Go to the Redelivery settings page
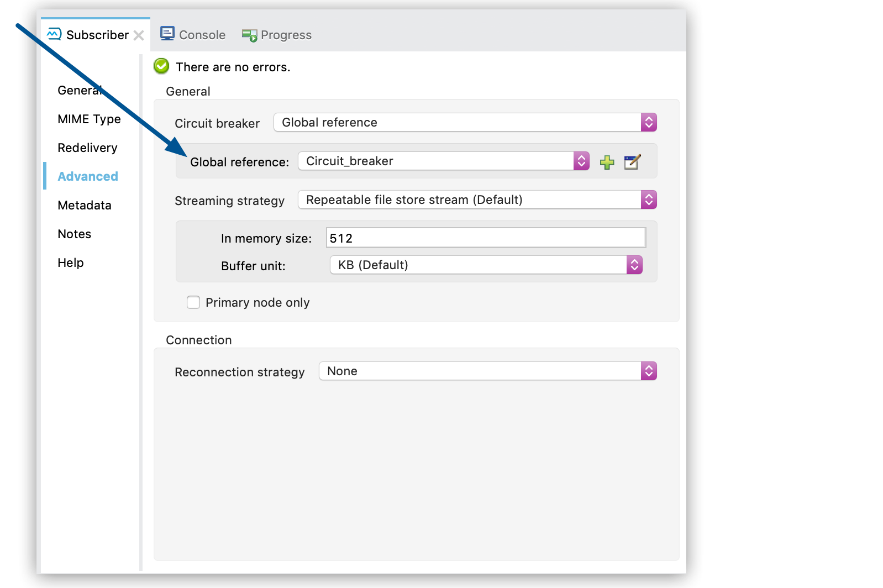The width and height of the screenshot is (883, 588). point(87,148)
